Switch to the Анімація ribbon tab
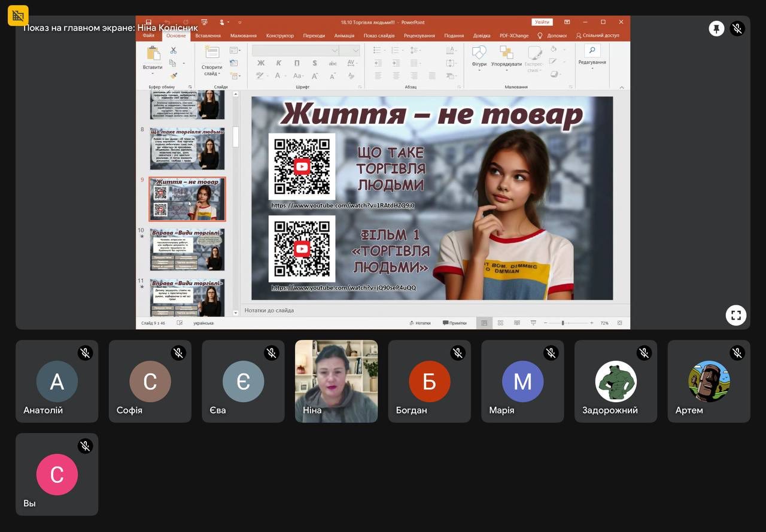Image resolution: width=766 pixels, height=532 pixels. (344, 35)
